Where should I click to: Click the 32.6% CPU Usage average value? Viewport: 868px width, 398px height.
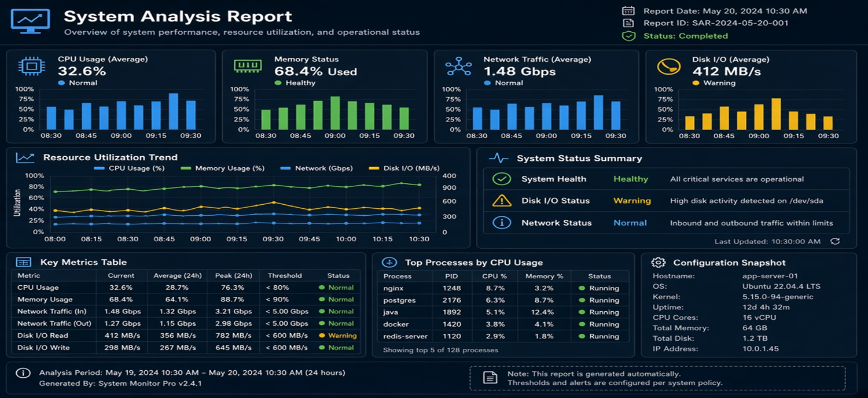point(82,71)
